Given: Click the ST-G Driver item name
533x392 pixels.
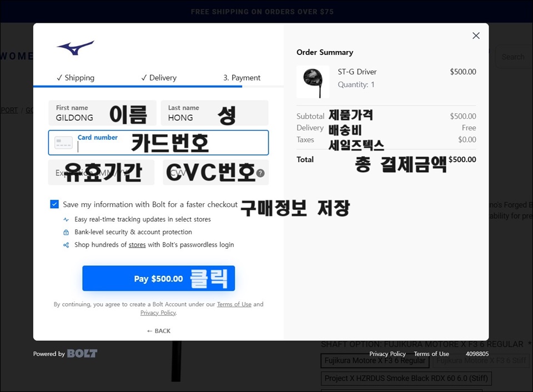Looking at the screenshot, I should pos(357,72).
